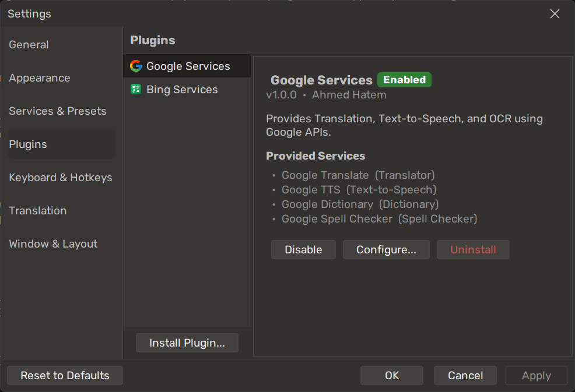Click the Google Spell Checker entry
This screenshot has width=575, height=392.
pos(379,219)
